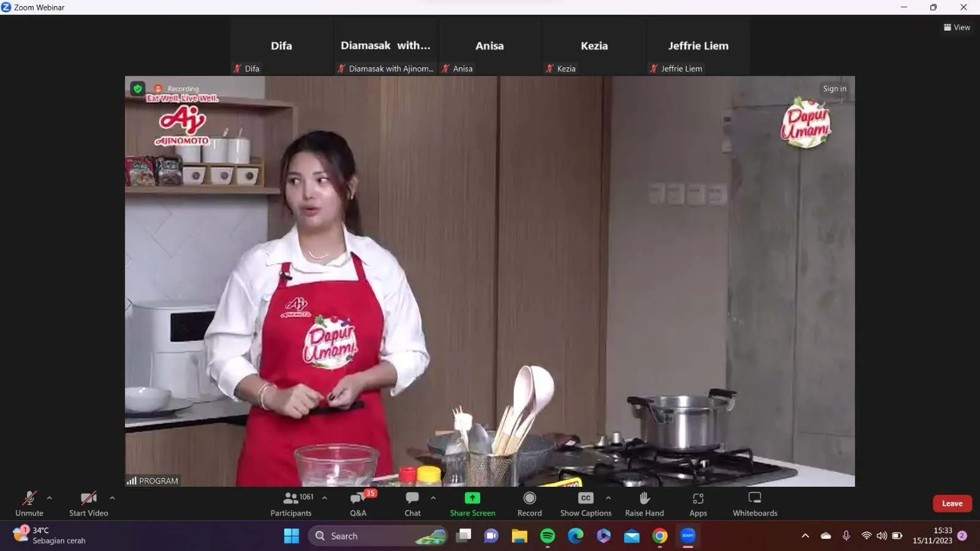This screenshot has height=551, width=980.
Task: Expand the captions options arrow
Action: click(608, 498)
